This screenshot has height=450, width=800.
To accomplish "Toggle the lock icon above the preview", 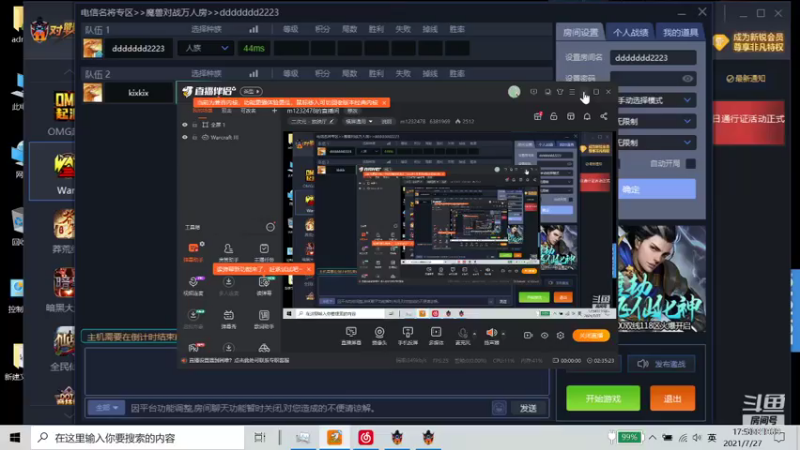I will click(x=554, y=116).
